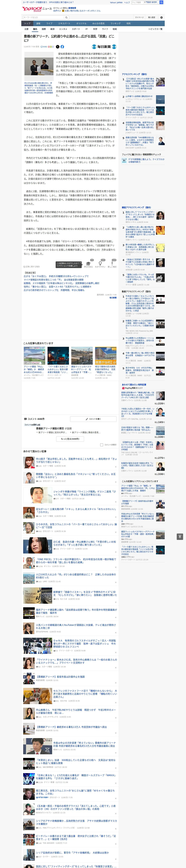Open 中川翔子 article in recommended list
The image size is (186, 868).
[76, 460]
